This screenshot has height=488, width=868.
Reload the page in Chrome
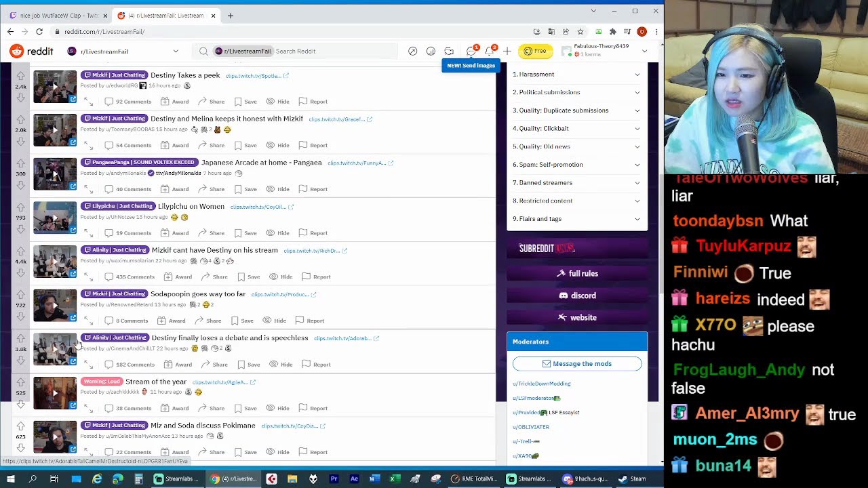pos(39,31)
